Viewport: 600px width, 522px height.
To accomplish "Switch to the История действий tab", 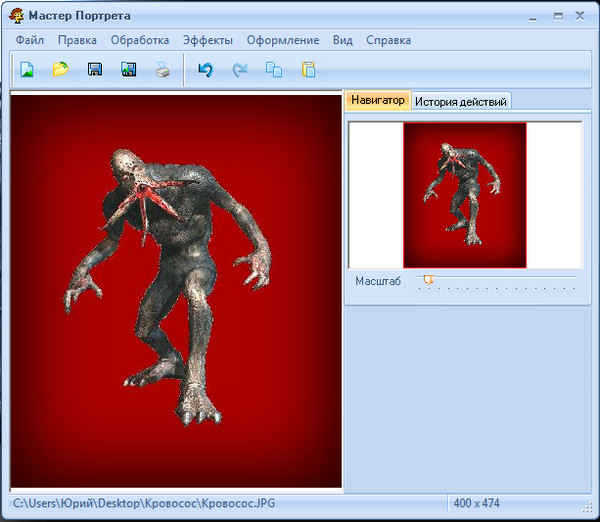I will click(x=461, y=101).
